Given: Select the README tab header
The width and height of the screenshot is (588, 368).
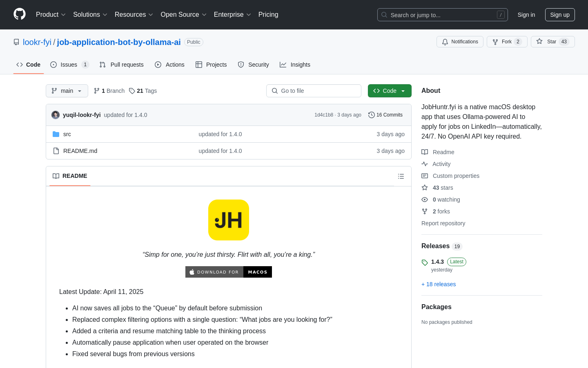Looking at the screenshot, I should pyautogui.click(x=70, y=176).
